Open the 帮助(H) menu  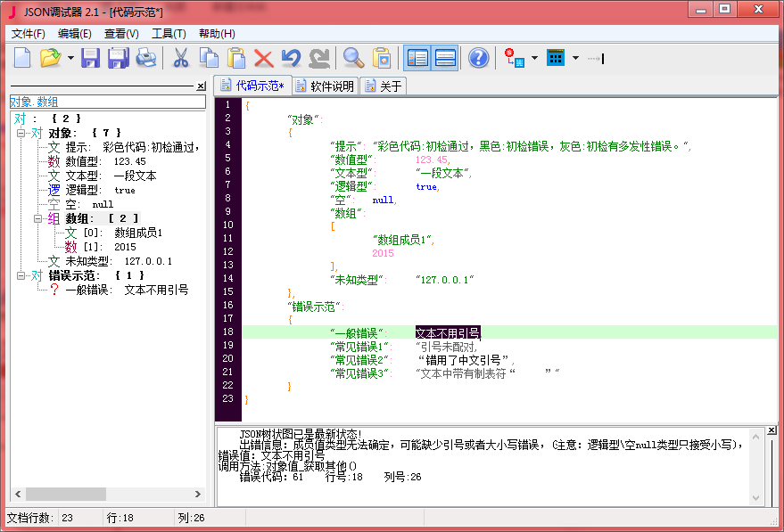(217, 34)
